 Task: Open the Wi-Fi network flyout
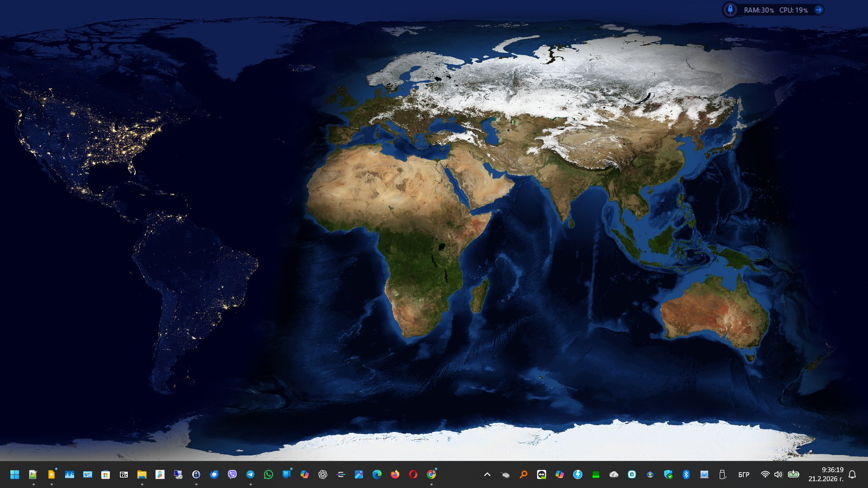[765, 474]
